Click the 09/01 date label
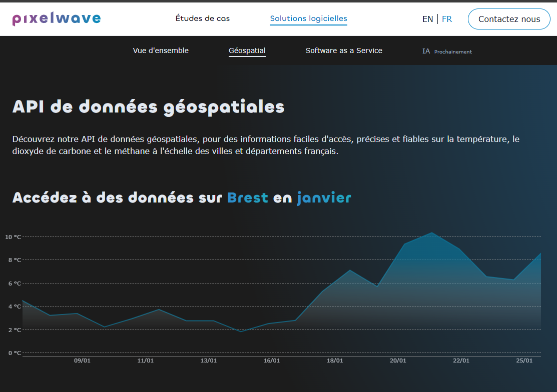557x392 pixels. pyautogui.click(x=82, y=360)
